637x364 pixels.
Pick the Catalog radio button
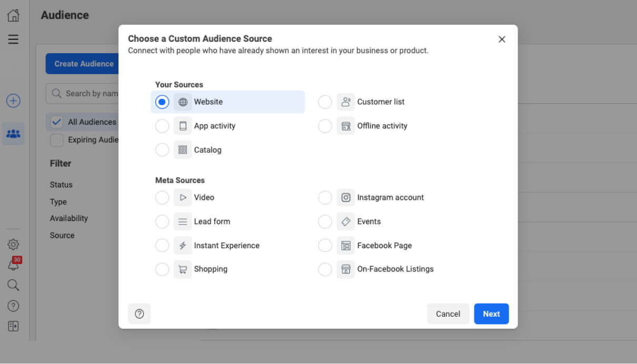pyautogui.click(x=162, y=150)
